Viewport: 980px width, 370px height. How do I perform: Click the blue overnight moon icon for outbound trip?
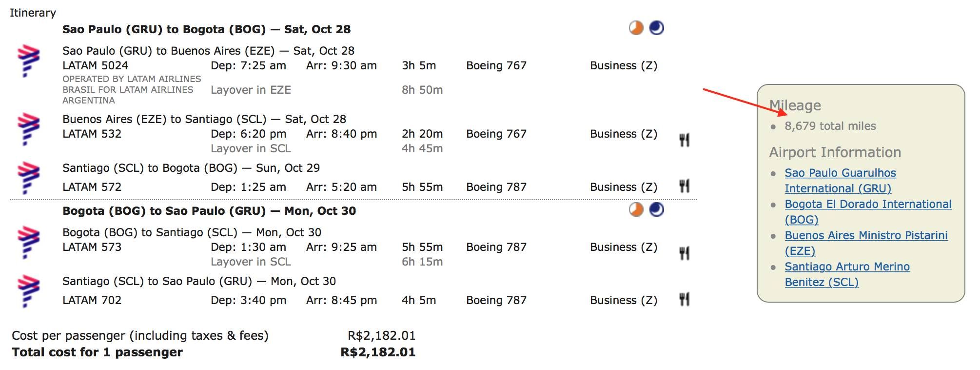pos(657,28)
